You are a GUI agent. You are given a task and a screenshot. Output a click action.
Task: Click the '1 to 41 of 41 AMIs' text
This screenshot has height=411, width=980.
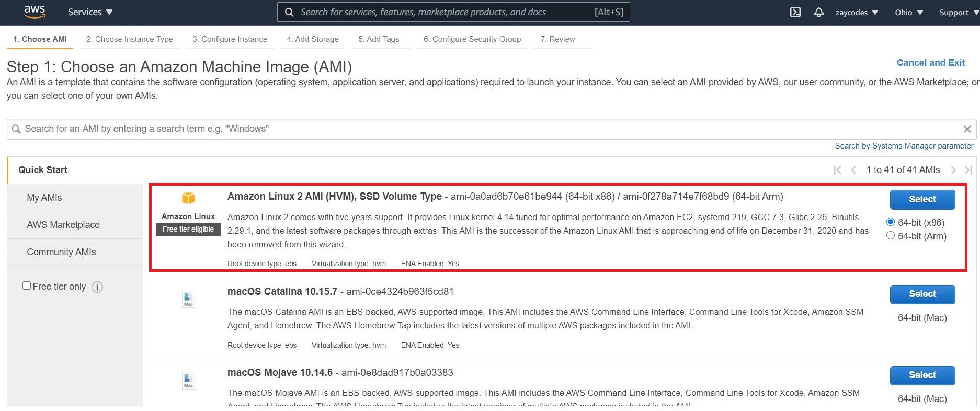[x=903, y=170]
